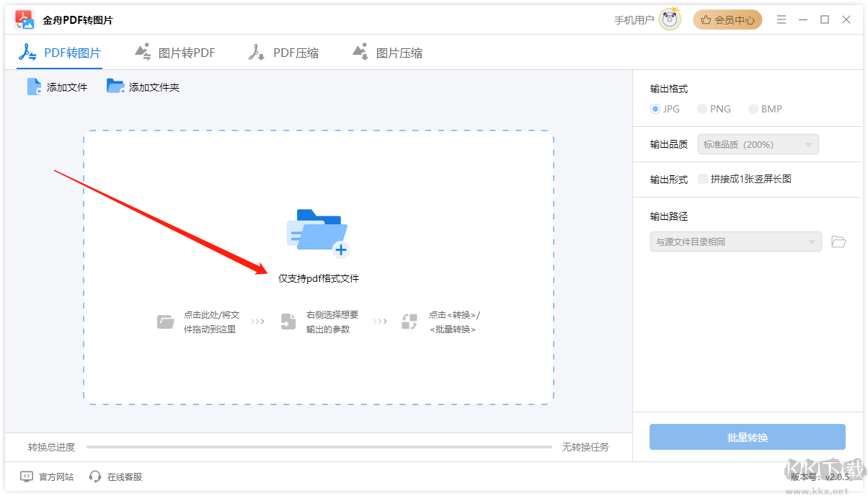Open the 会员中心 membership center

click(x=727, y=19)
